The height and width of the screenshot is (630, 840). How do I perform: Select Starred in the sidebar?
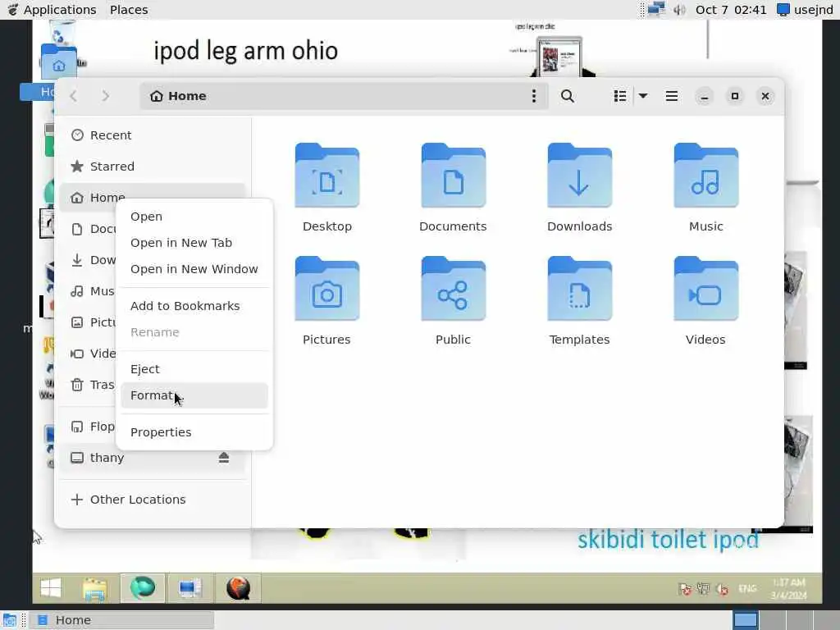pos(153,166)
